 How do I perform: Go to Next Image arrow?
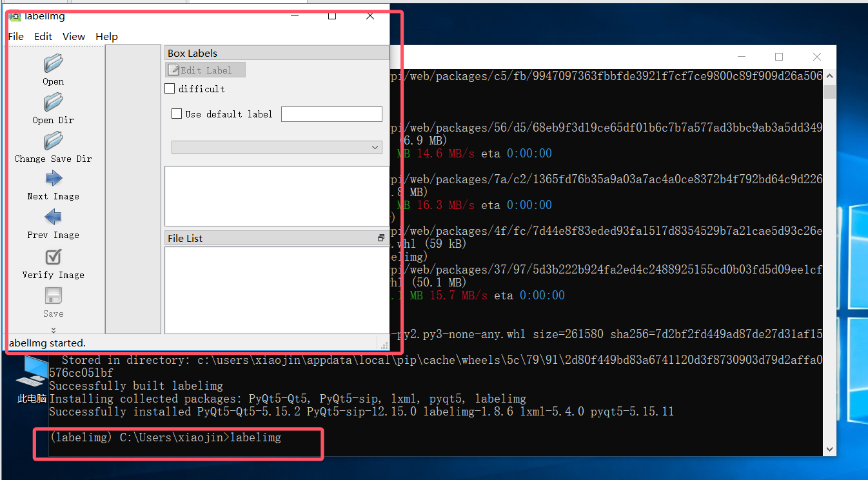pyautogui.click(x=54, y=179)
